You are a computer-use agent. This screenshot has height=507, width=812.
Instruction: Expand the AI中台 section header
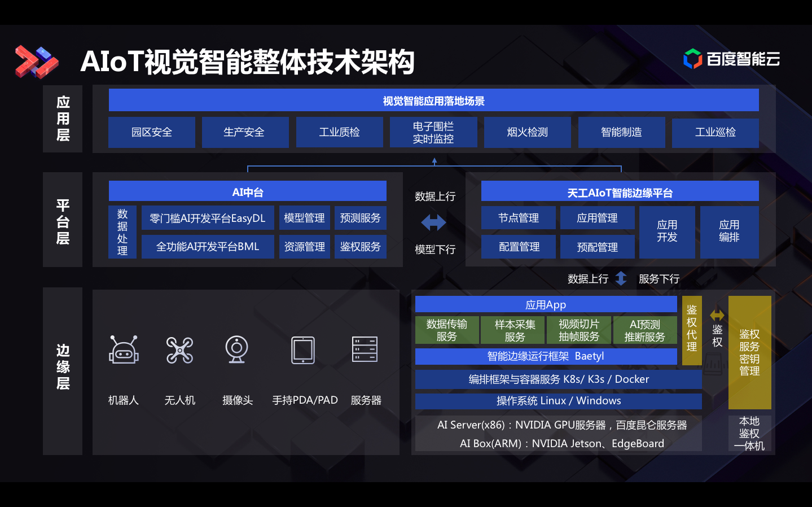click(x=248, y=191)
